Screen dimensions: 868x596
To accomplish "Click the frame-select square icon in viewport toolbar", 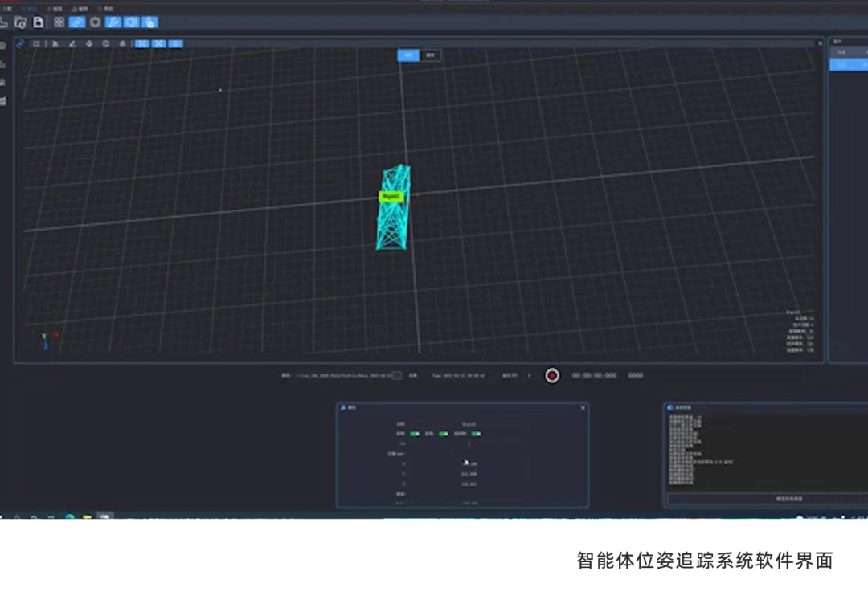I will coord(37,43).
